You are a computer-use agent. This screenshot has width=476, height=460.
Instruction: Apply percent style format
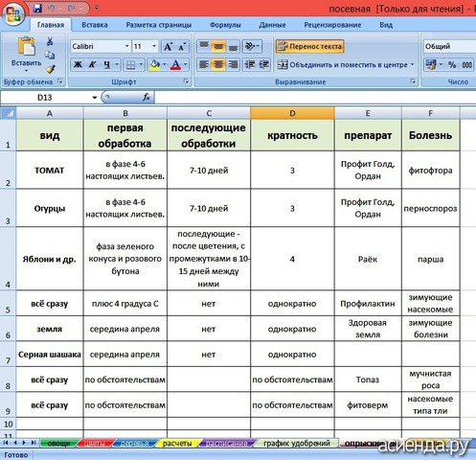pos(452,65)
